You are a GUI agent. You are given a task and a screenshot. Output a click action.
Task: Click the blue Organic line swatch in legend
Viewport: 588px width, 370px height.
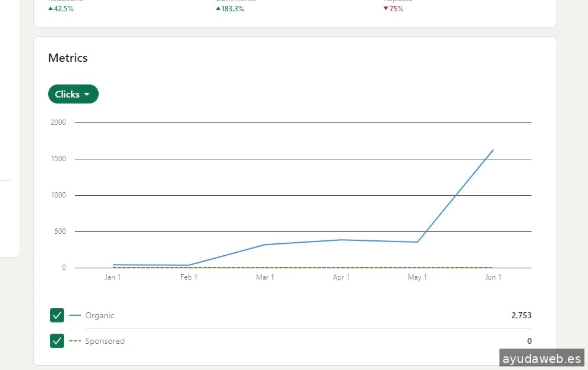point(75,315)
